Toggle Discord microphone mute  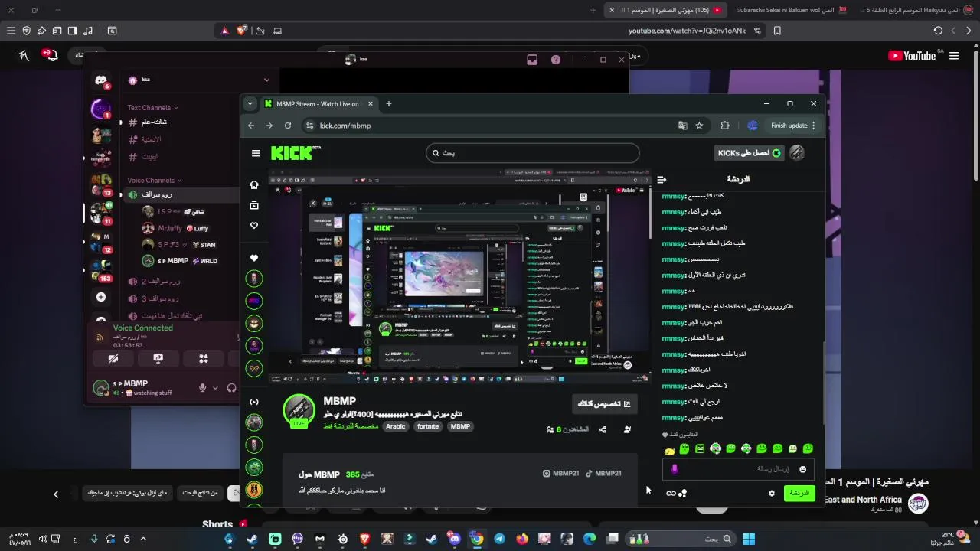coord(203,388)
